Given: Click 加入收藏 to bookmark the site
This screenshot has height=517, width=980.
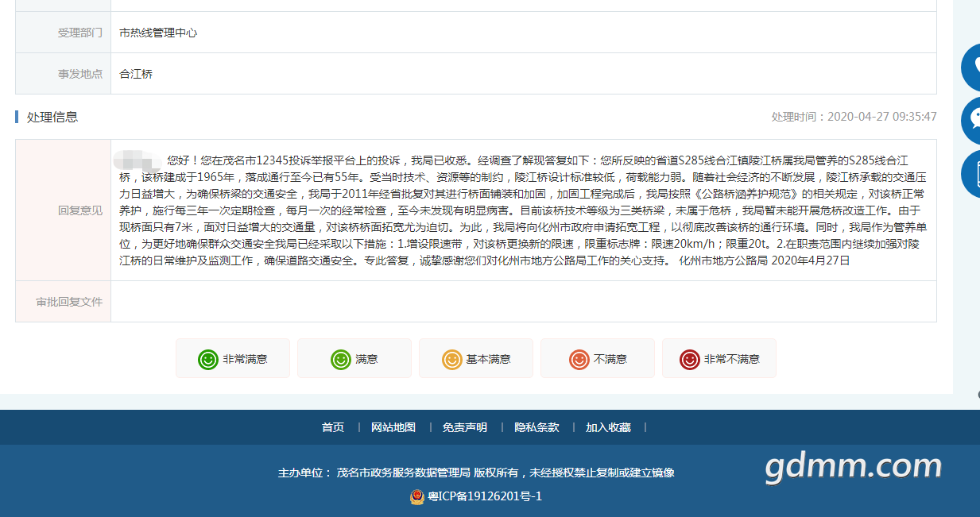Looking at the screenshot, I should [x=608, y=427].
